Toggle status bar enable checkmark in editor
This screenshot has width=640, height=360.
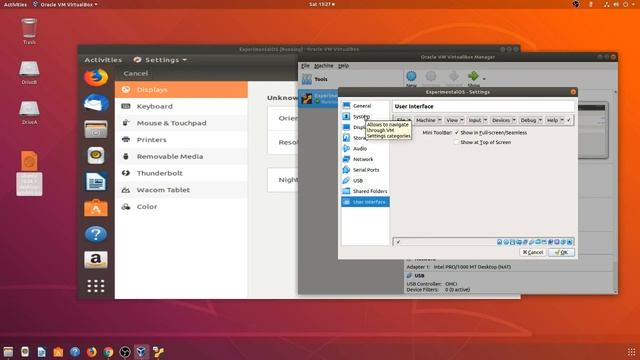[398, 242]
